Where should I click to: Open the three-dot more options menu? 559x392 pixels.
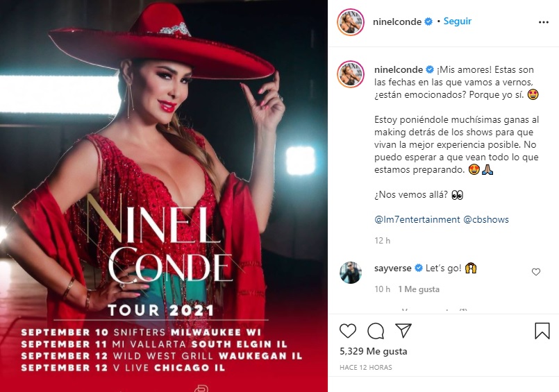click(x=543, y=22)
